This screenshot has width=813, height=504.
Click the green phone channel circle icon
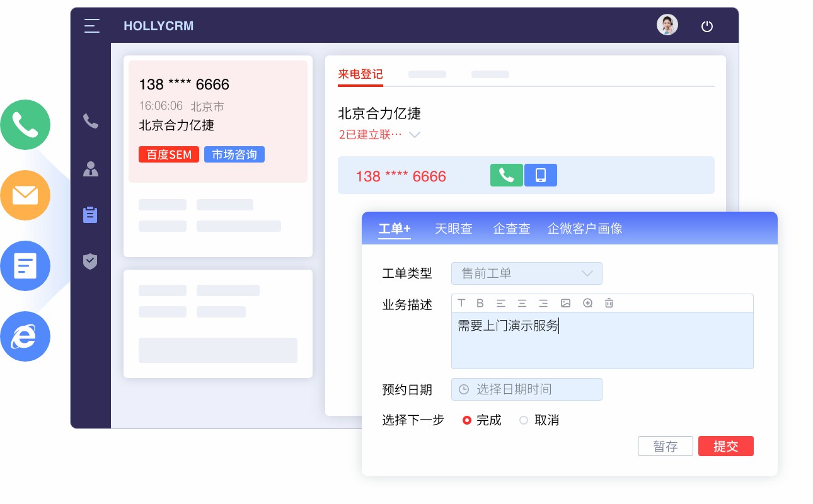25,124
